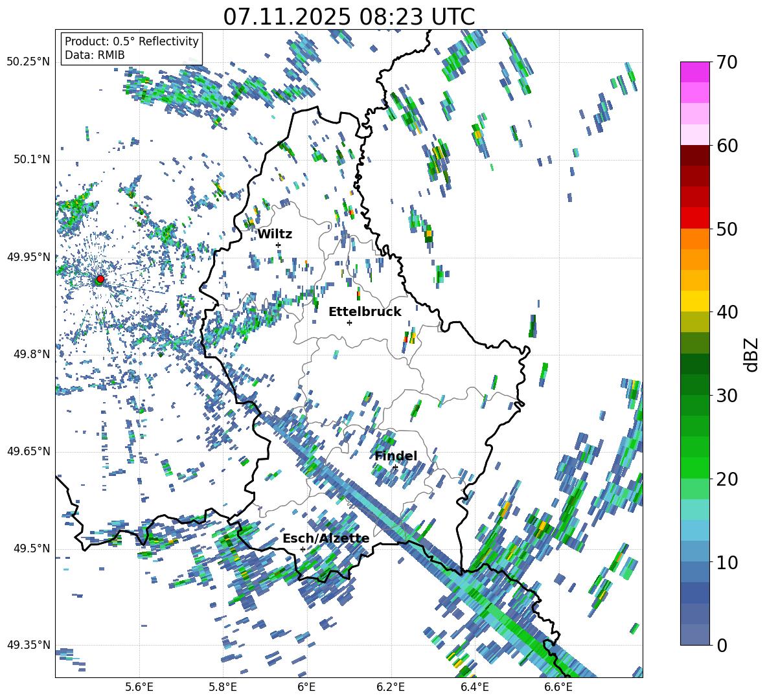The image size is (767, 700).
Task: Click the 10 dBZ colorbar tick label
Action: click(x=727, y=562)
